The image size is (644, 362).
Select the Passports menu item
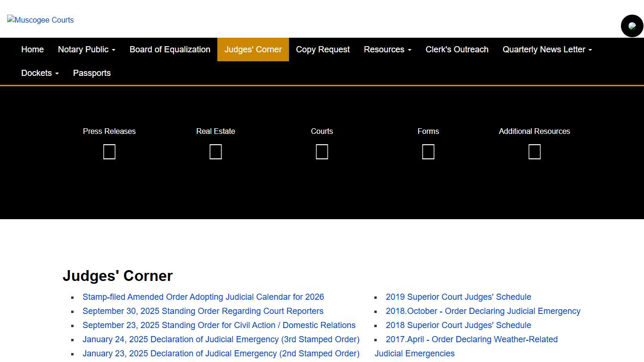click(91, 73)
